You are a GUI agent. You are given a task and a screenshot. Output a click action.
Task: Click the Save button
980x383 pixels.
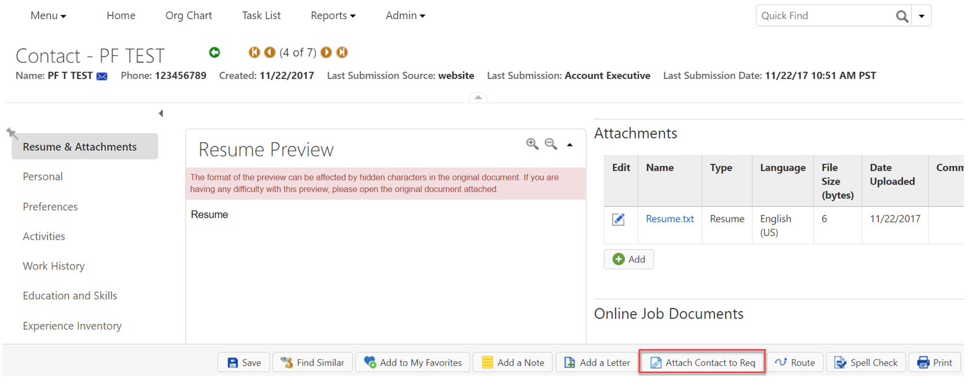point(243,363)
